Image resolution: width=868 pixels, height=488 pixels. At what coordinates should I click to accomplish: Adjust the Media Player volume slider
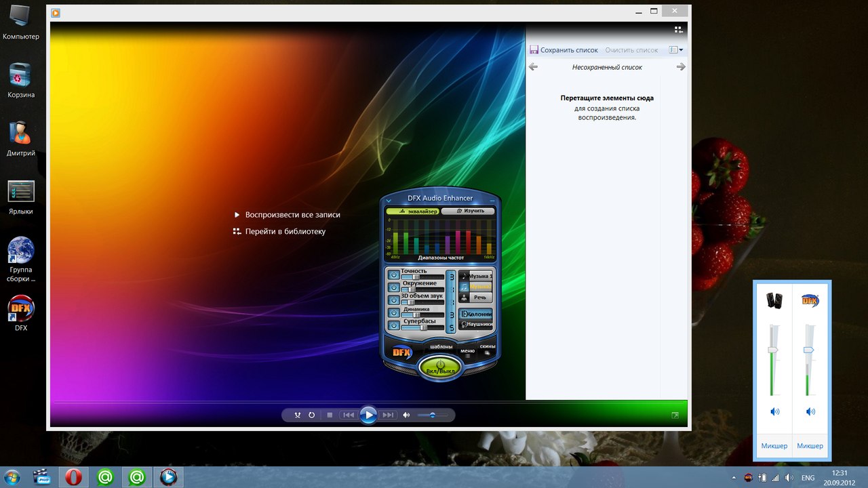[x=432, y=415]
